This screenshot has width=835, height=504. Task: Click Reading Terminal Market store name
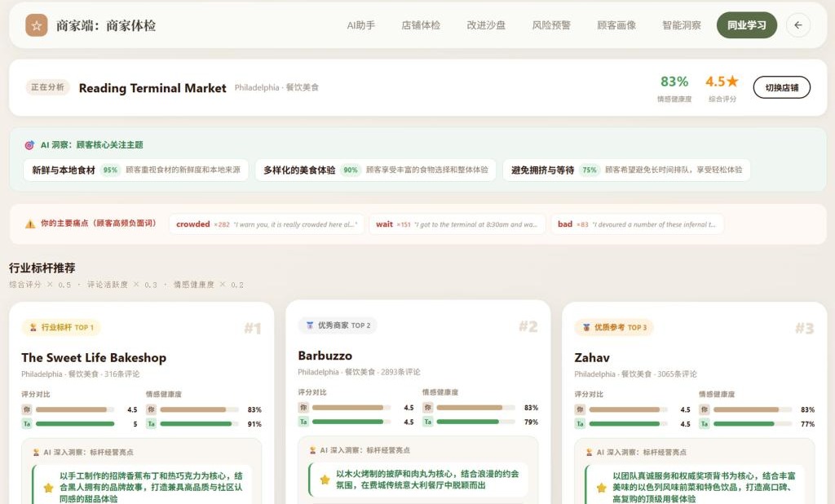pos(152,88)
